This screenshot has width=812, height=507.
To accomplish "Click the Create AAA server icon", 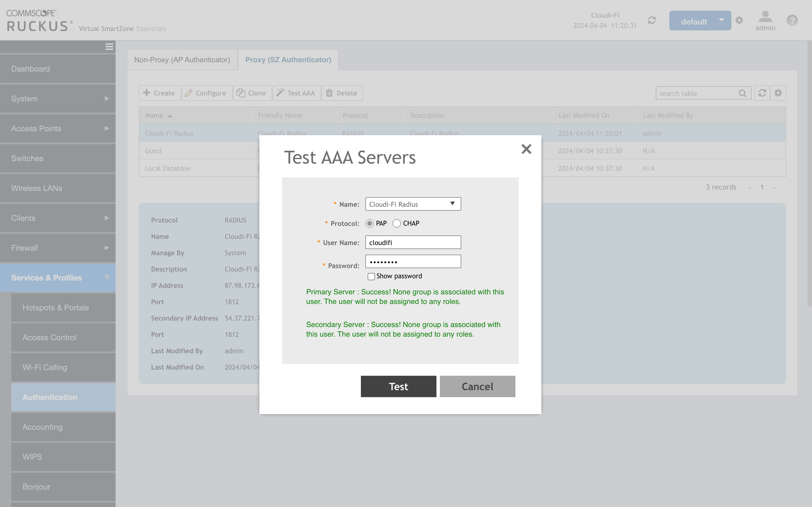I will tap(147, 93).
